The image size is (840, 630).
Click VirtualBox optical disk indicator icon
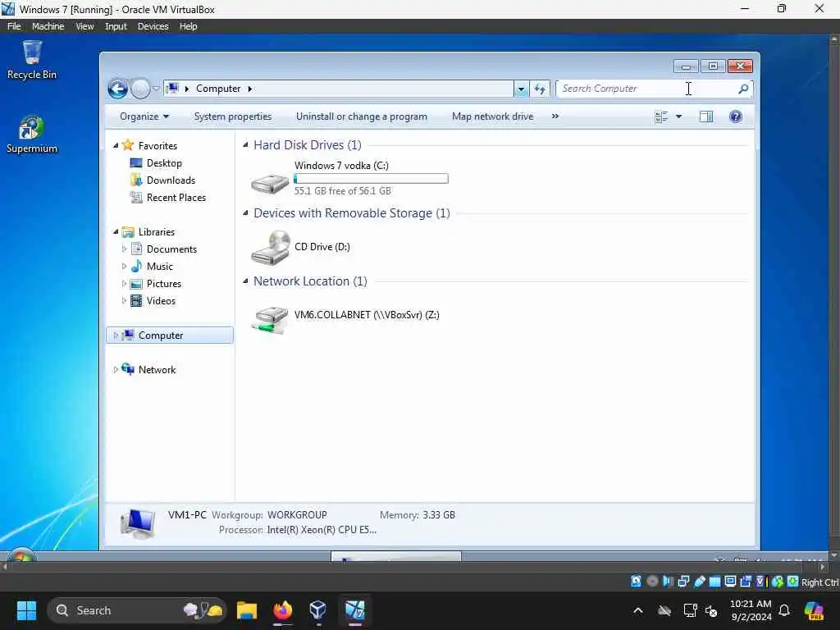point(652,582)
